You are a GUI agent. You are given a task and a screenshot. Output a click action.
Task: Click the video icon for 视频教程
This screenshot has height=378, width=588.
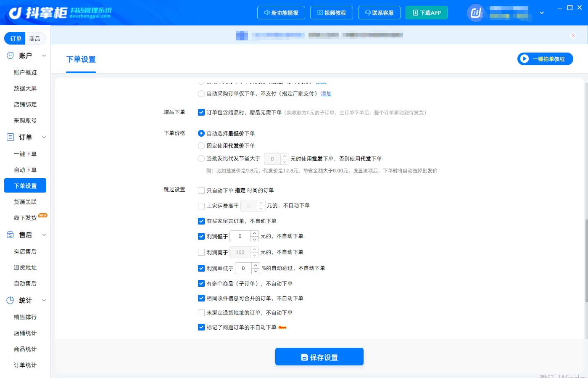(320, 13)
